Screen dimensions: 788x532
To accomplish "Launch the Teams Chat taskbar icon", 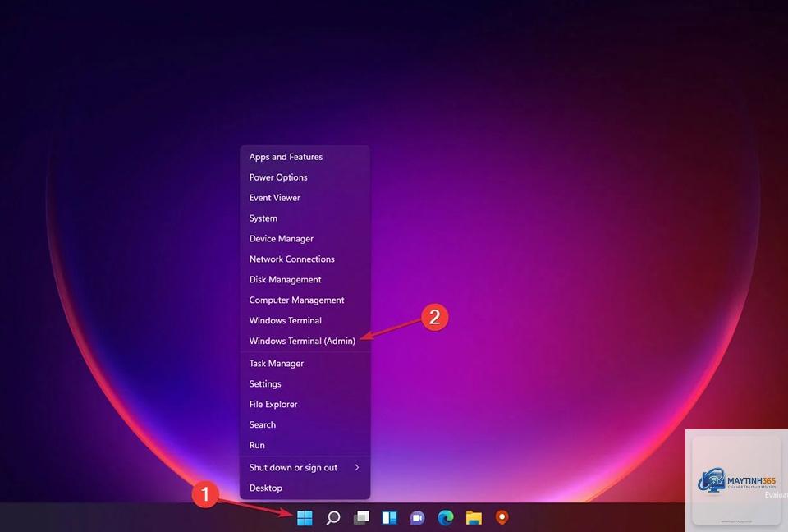I will coord(417,517).
